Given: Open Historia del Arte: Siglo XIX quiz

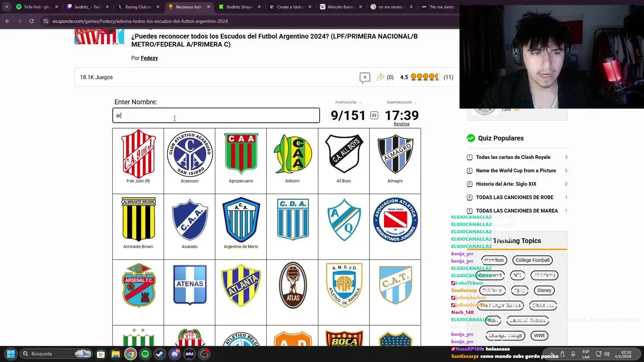Looking at the screenshot, I should pos(506,184).
